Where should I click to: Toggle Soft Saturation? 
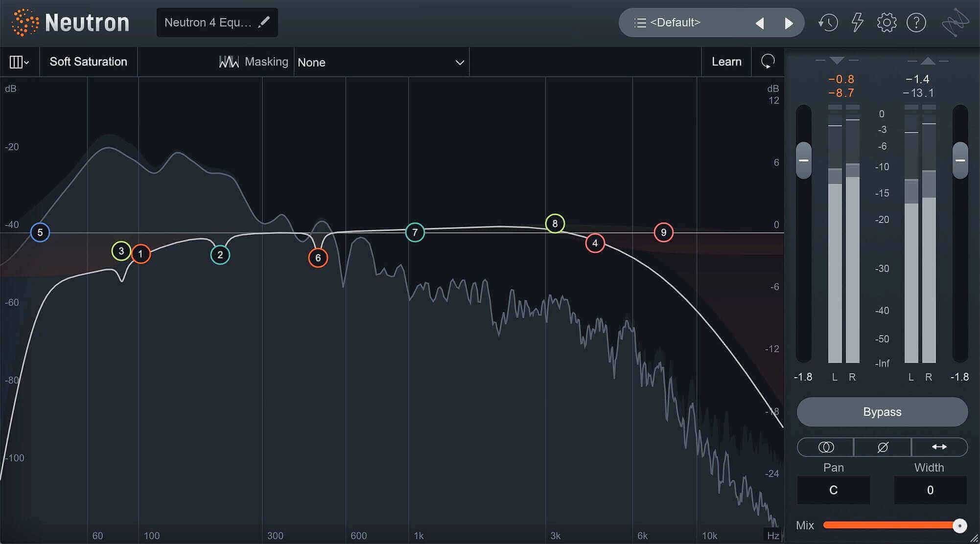pyautogui.click(x=89, y=62)
